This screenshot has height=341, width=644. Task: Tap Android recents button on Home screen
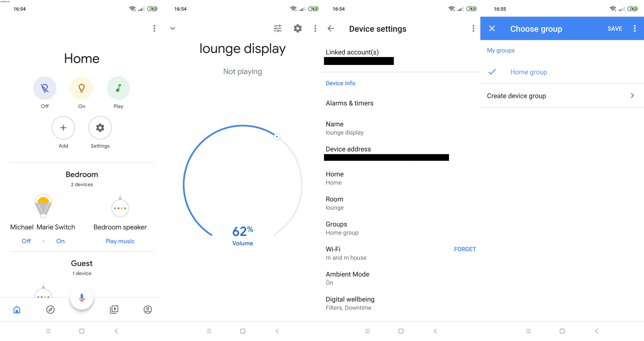[x=48, y=331]
